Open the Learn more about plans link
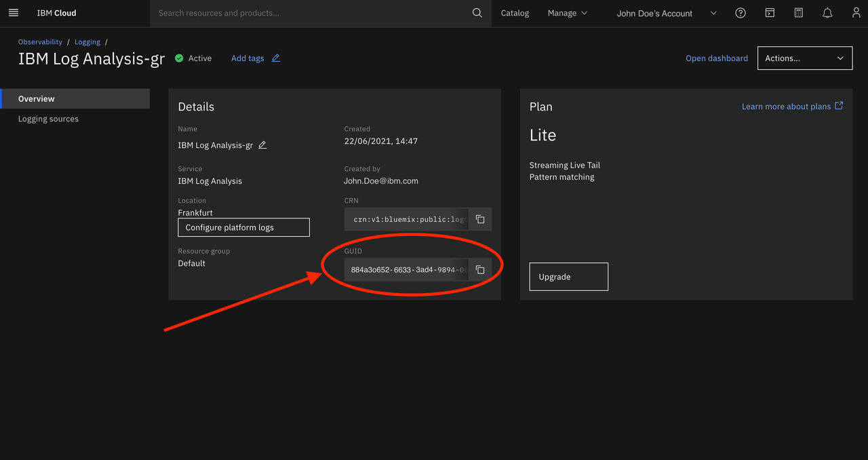 (x=792, y=107)
